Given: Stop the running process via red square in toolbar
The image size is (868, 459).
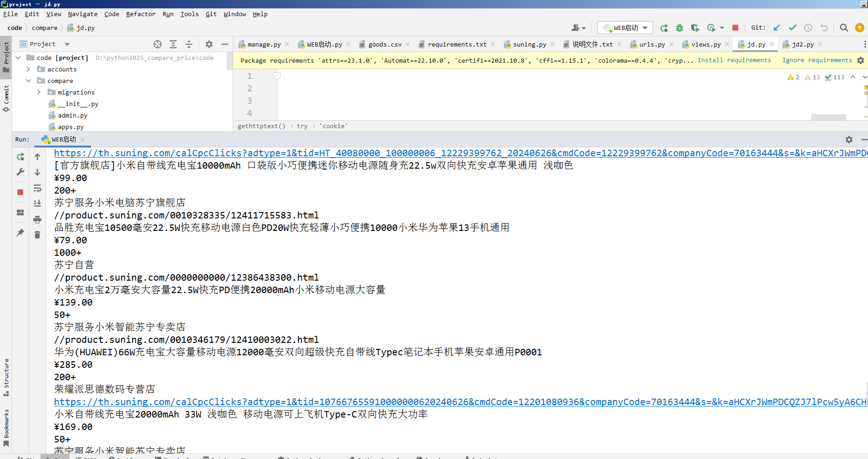Looking at the screenshot, I should [x=735, y=28].
